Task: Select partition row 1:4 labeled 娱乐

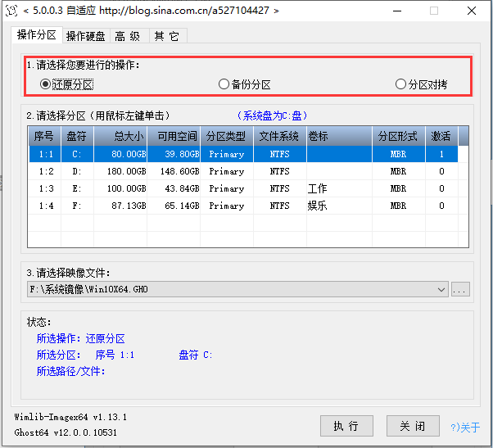Action: [246, 206]
